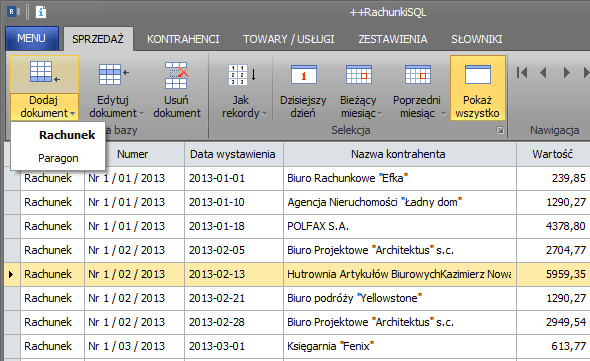Switch to the SŁOWNIKI tab
The width and height of the screenshot is (590, 361).
point(477,39)
